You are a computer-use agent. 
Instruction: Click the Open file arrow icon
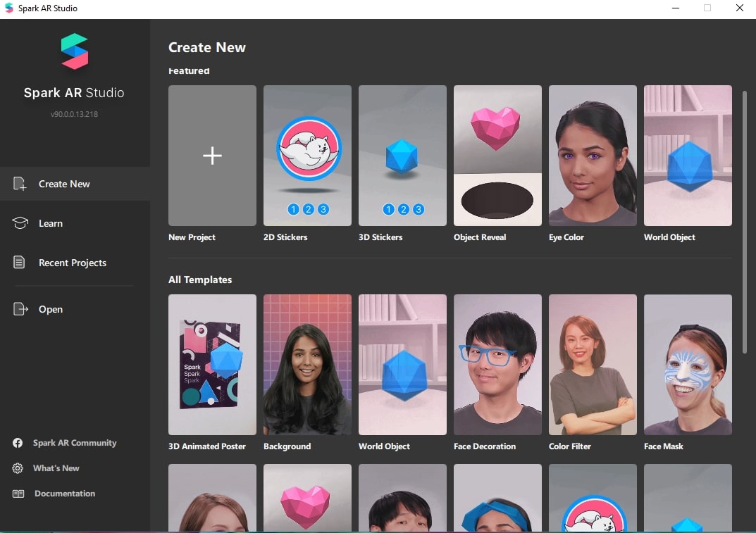tap(20, 309)
